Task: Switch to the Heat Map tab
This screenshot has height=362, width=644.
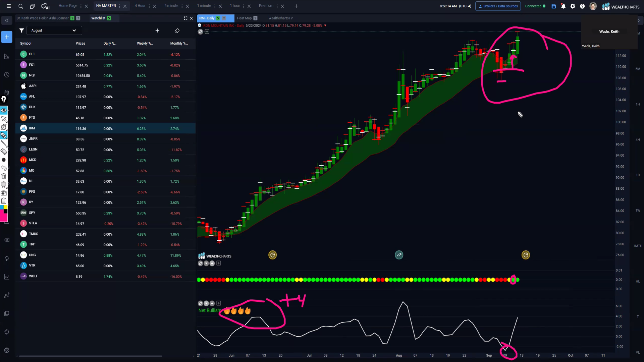Action: point(244,18)
